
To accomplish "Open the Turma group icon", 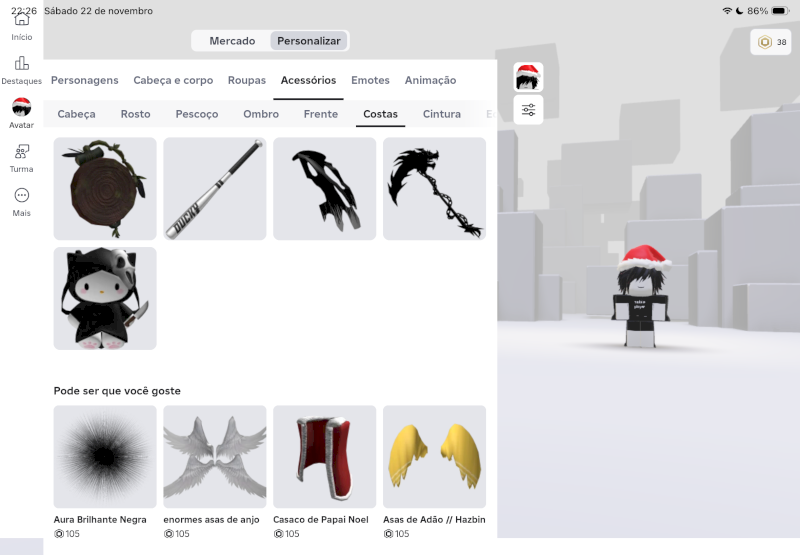I will click(21, 152).
